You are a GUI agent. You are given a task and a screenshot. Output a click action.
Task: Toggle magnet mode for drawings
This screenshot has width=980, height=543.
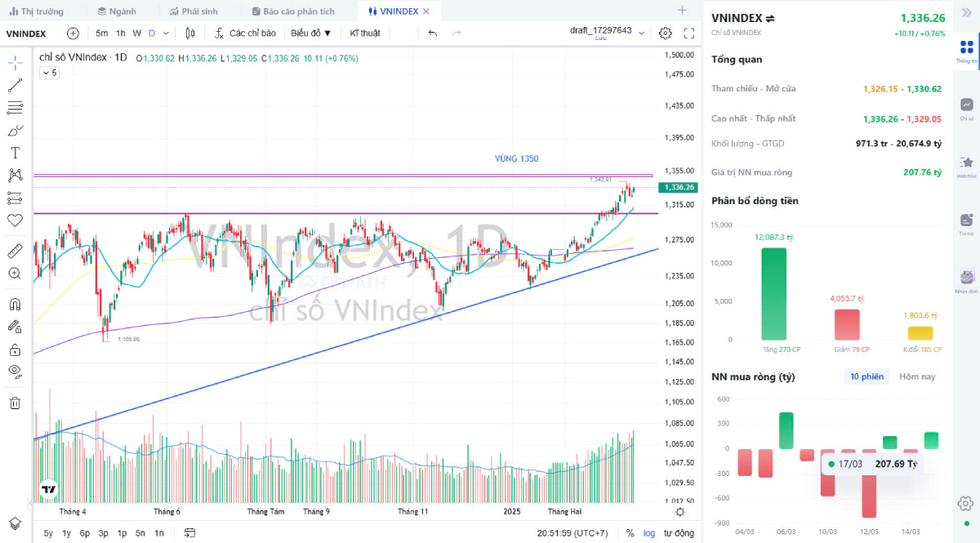point(15,305)
